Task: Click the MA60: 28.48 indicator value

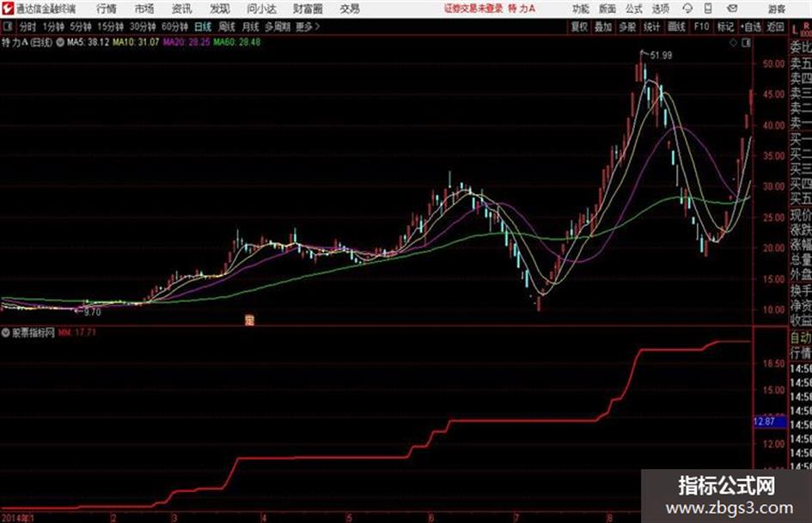Action: (x=237, y=42)
